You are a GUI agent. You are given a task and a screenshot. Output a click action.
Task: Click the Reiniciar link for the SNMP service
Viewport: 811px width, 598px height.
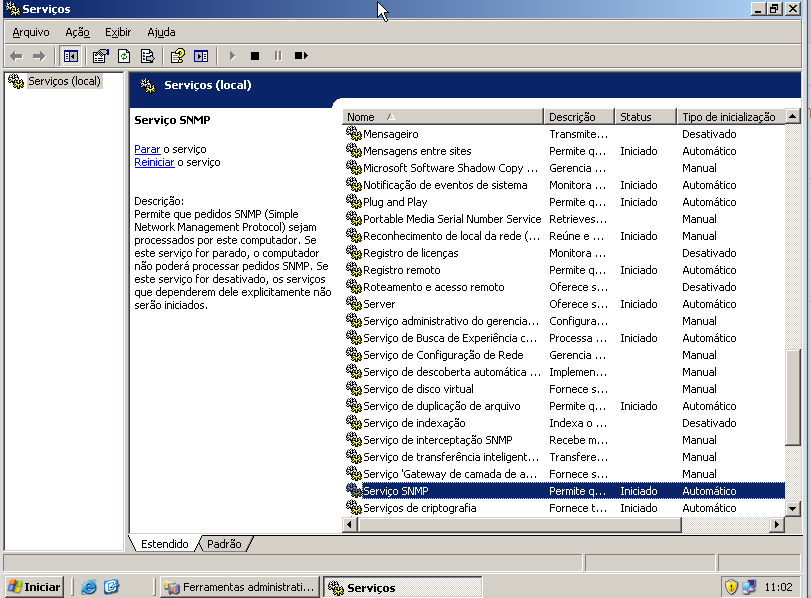point(153,161)
